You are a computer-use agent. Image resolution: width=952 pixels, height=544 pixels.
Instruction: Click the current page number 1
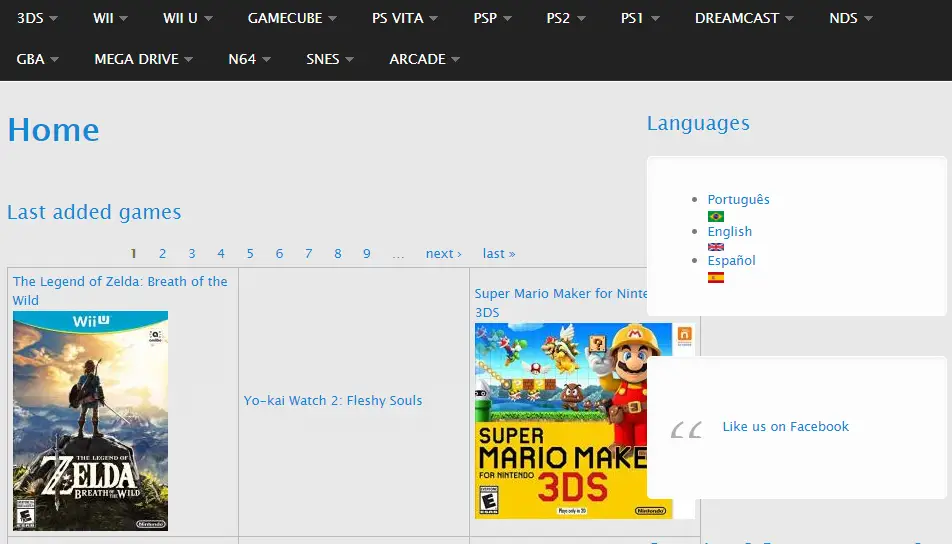pyautogui.click(x=134, y=254)
